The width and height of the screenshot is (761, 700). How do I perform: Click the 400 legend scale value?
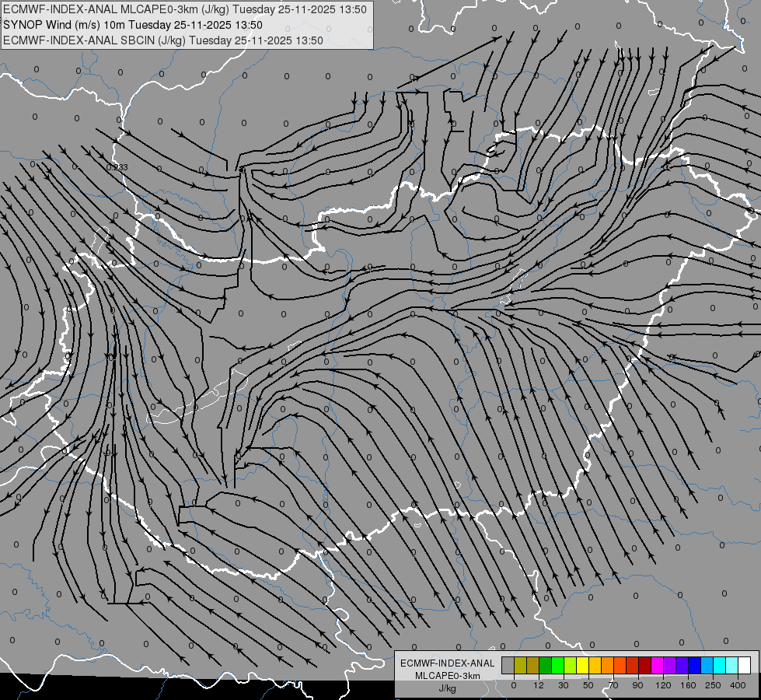(738, 685)
